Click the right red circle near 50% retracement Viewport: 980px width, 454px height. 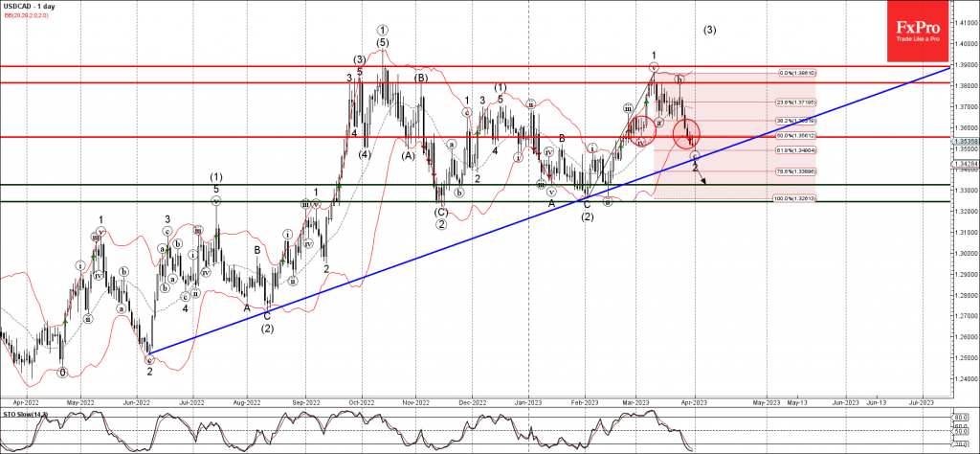687,131
